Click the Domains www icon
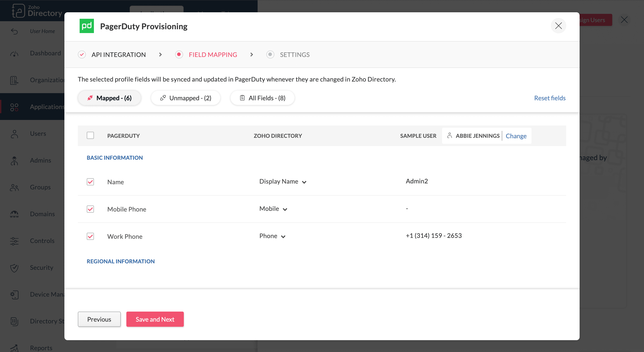 coord(14,214)
